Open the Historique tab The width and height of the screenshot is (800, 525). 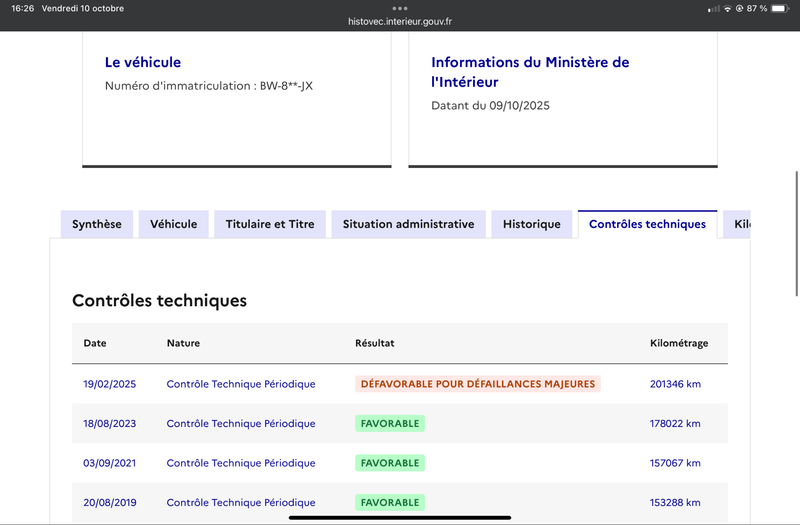tap(532, 224)
